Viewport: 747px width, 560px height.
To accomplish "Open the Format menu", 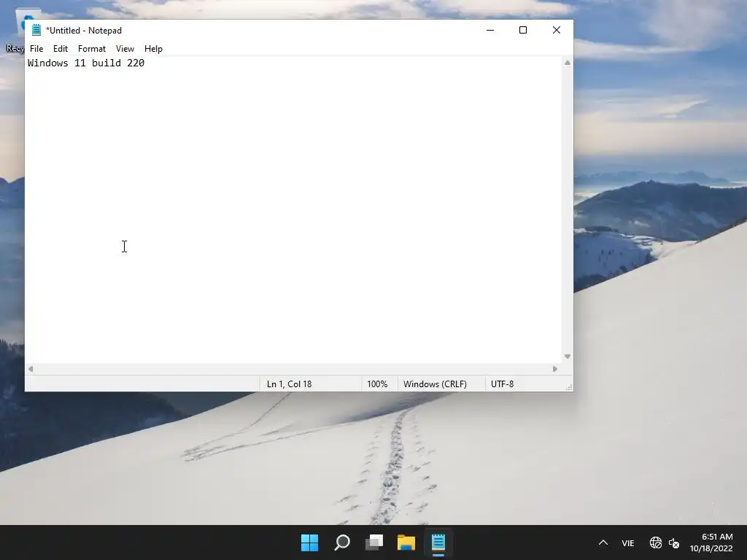I will (x=91, y=49).
